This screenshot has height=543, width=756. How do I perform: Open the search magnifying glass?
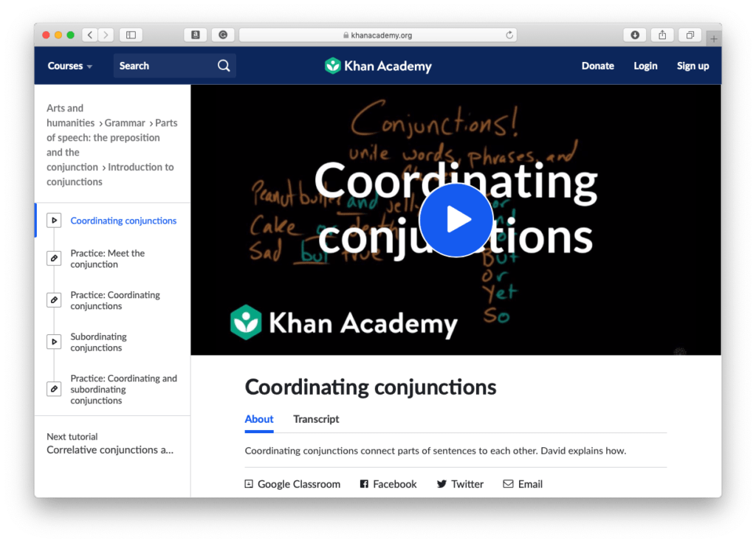pyautogui.click(x=224, y=66)
